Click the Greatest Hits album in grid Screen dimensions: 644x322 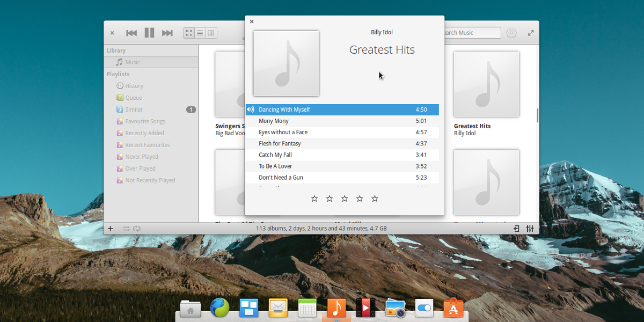pyautogui.click(x=486, y=84)
